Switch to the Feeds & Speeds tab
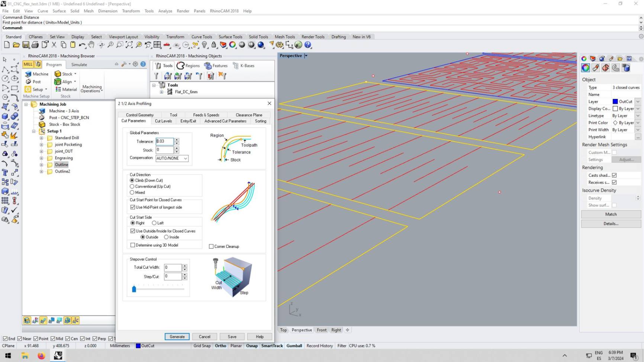Image resolution: width=644 pixels, height=362 pixels. pyautogui.click(x=206, y=115)
